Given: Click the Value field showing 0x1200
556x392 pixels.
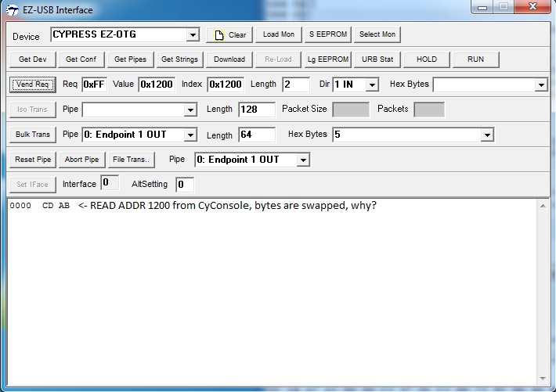Looking at the screenshot, I should [x=157, y=85].
